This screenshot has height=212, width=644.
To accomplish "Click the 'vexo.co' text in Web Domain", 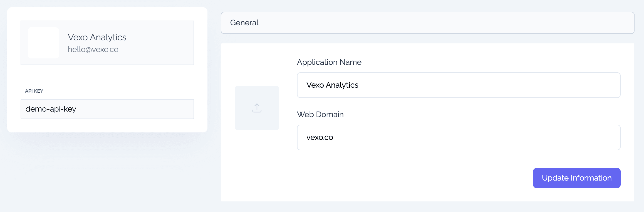I will coord(319,137).
